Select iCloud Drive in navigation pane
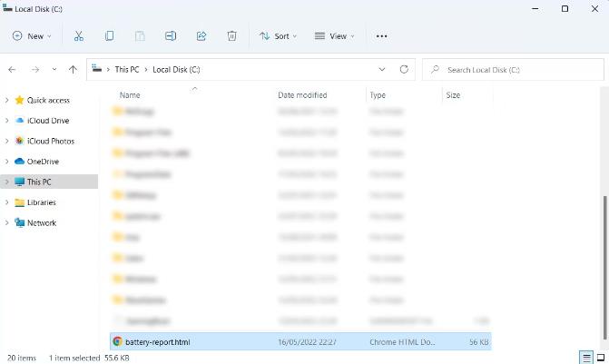609x364 pixels. (x=48, y=121)
